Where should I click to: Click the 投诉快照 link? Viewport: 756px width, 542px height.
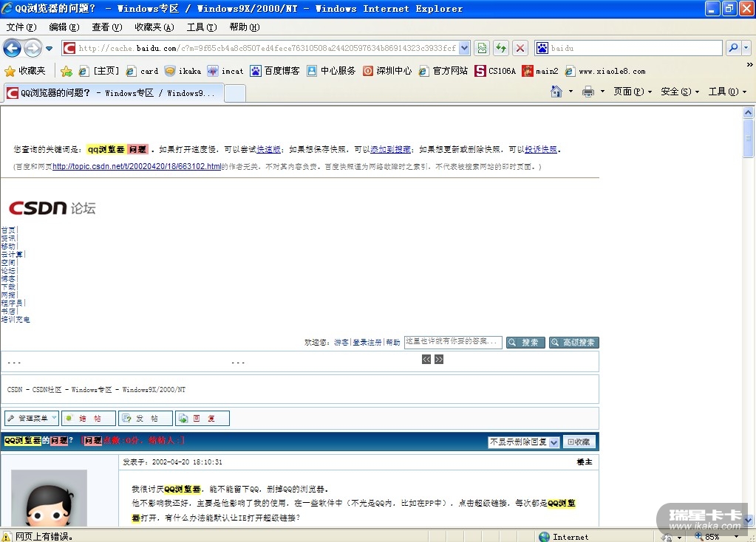541,149
